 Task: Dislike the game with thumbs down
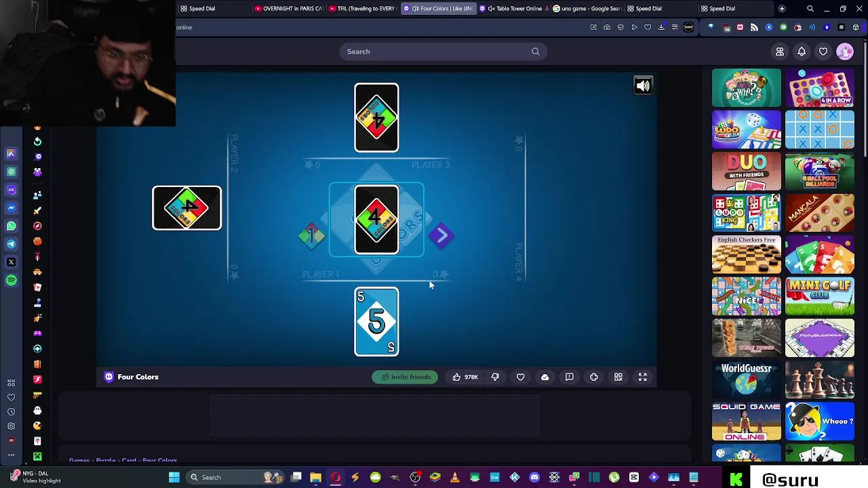[495, 377]
